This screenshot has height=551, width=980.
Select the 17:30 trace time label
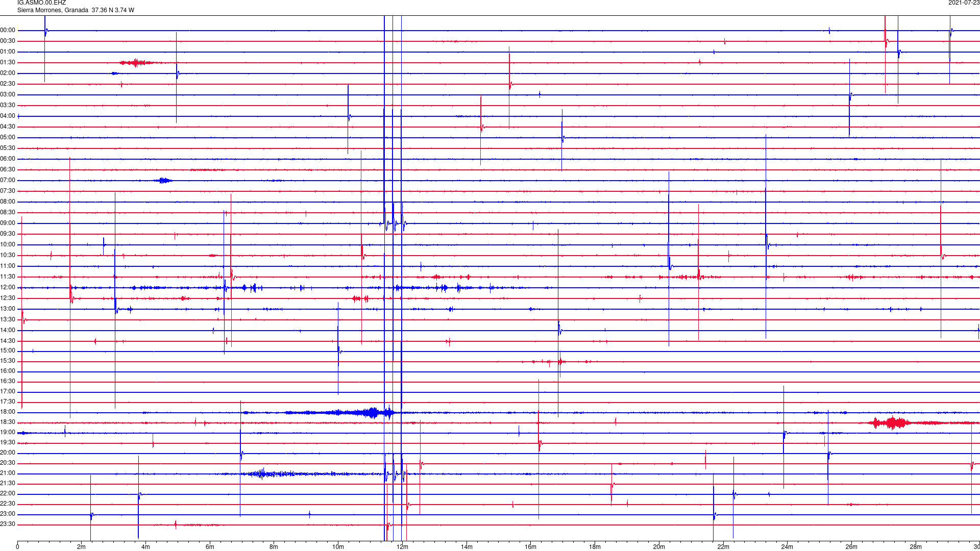coord(8,402)
